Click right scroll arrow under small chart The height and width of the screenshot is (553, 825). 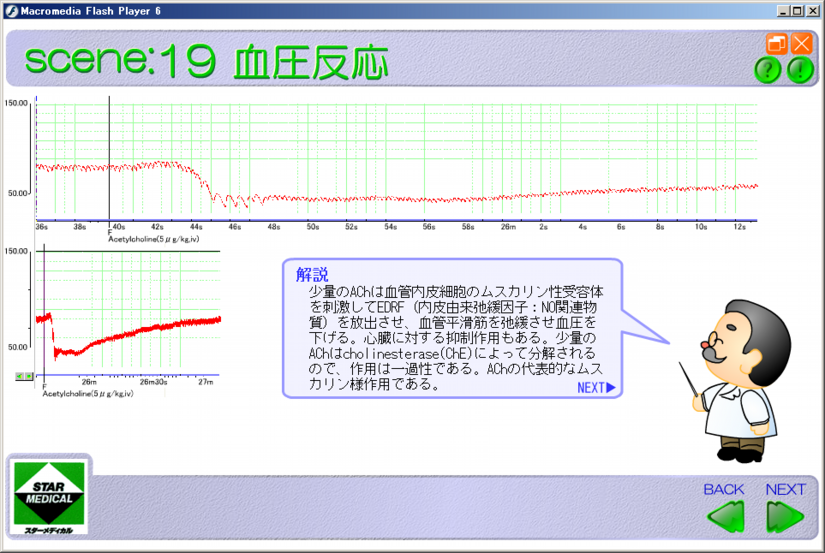tap(28, 376)
